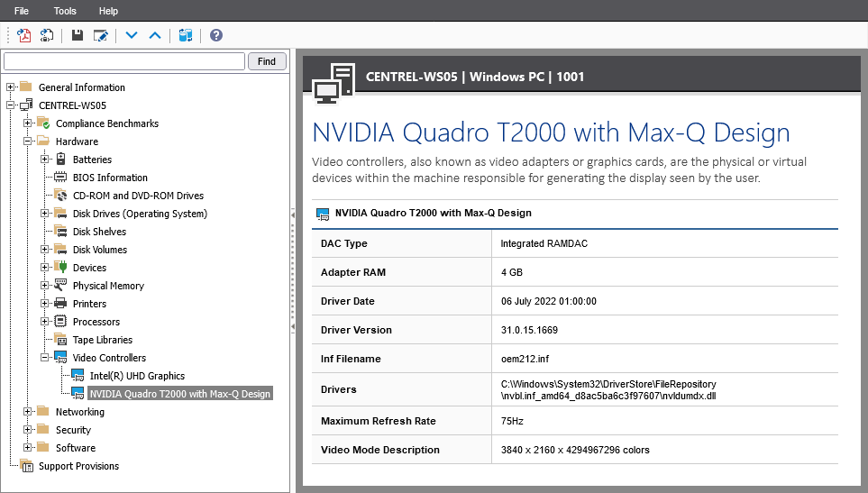868x493 pixels.
Task: Click the Processors chip icon
Action: point(61,322)
